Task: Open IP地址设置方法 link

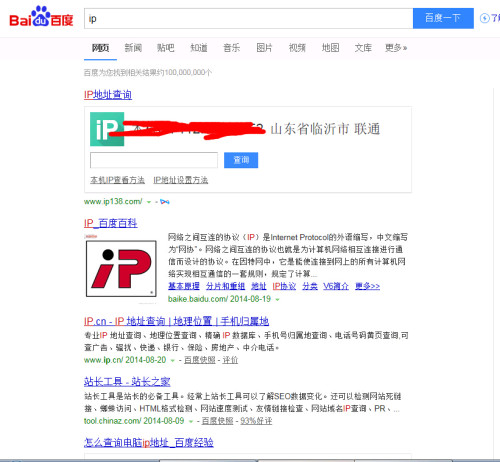Action: [180, 180]
